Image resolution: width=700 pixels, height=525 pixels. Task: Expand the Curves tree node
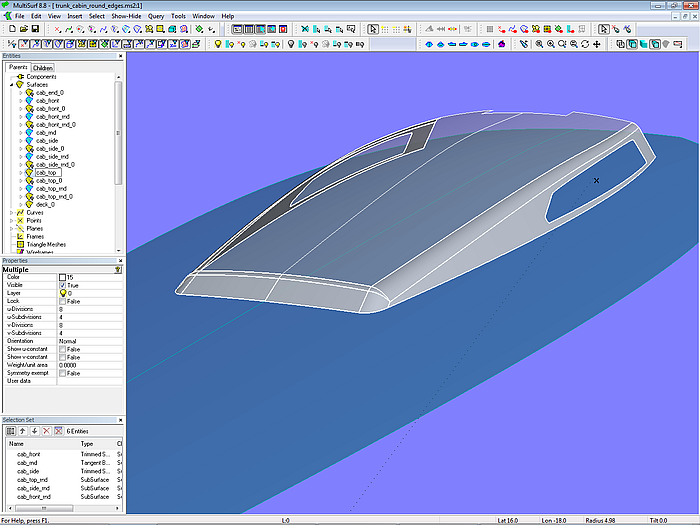(12, 213)
